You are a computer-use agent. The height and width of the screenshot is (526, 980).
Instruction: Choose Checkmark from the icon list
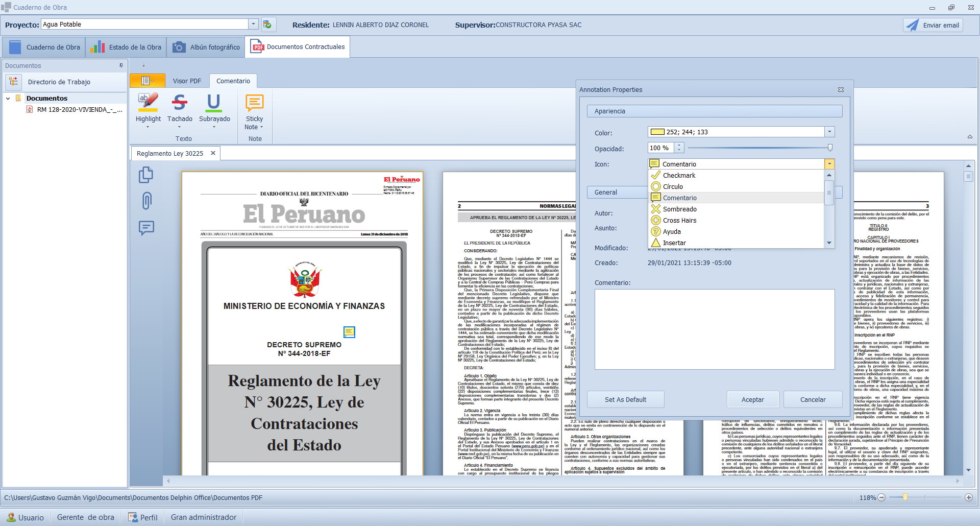pos(679,175)
